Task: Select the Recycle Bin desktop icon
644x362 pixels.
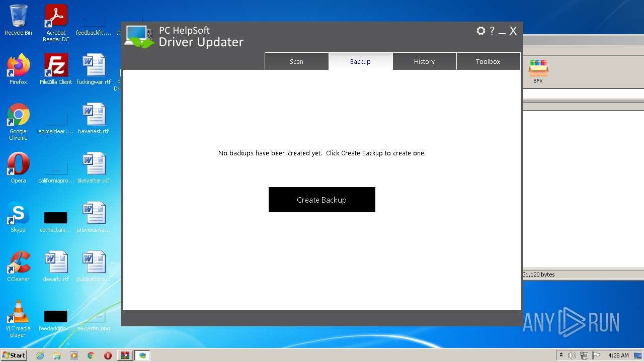Action: click(18, 20)
